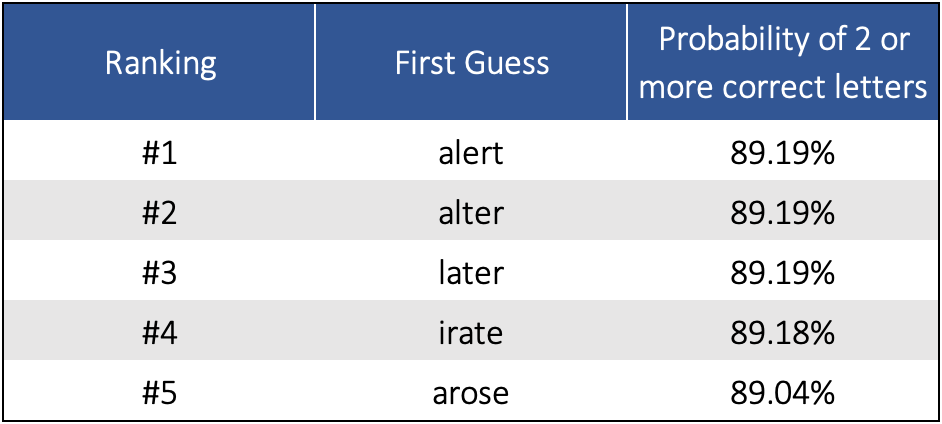Select the 89.04% probability cell
The image size is (942, 424).
783,393
